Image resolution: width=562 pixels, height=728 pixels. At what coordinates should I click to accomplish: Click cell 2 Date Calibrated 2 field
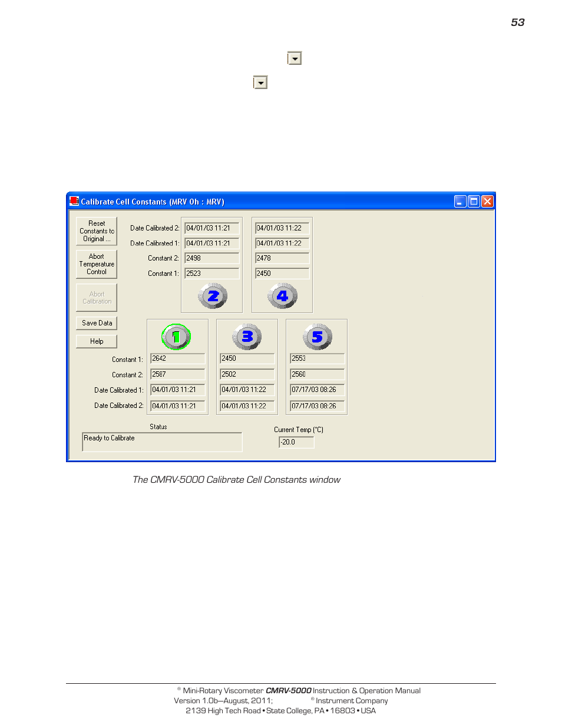[212, 228]
